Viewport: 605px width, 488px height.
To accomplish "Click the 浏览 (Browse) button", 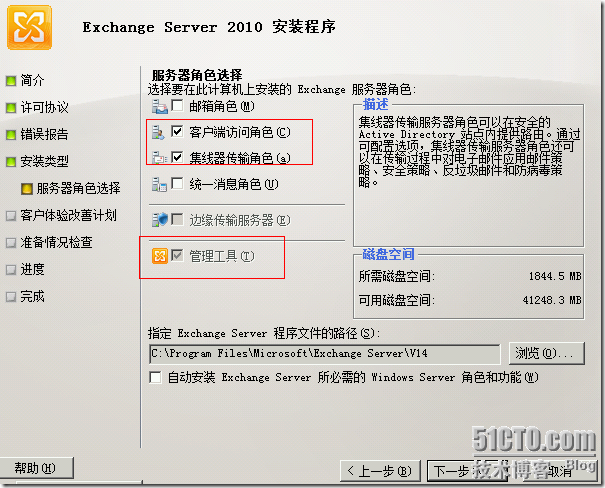I will click(546, 353).
